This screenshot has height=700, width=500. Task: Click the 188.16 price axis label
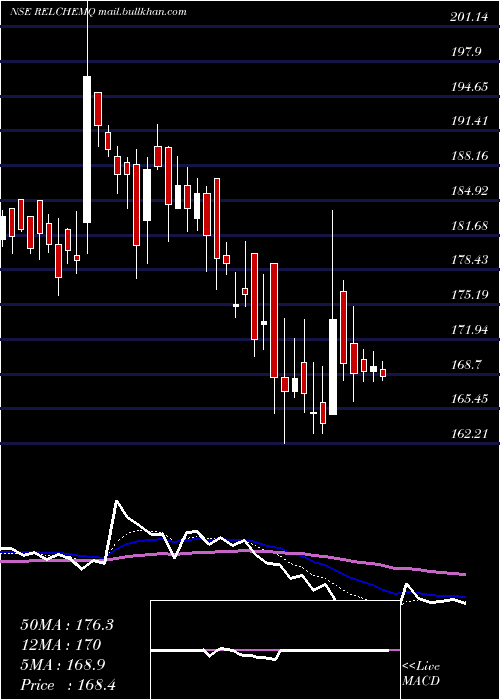tap(469, 156)
